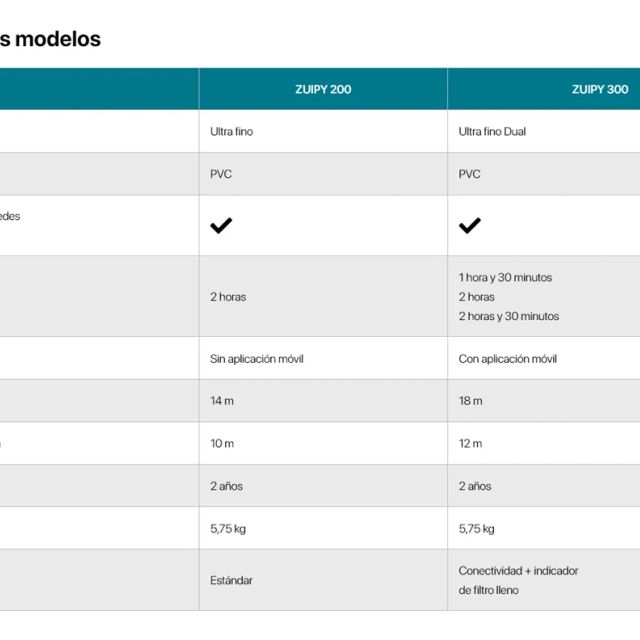
Task: Click the '2 horas' cell for ZUIPY 200
Action: click(228, 297)
